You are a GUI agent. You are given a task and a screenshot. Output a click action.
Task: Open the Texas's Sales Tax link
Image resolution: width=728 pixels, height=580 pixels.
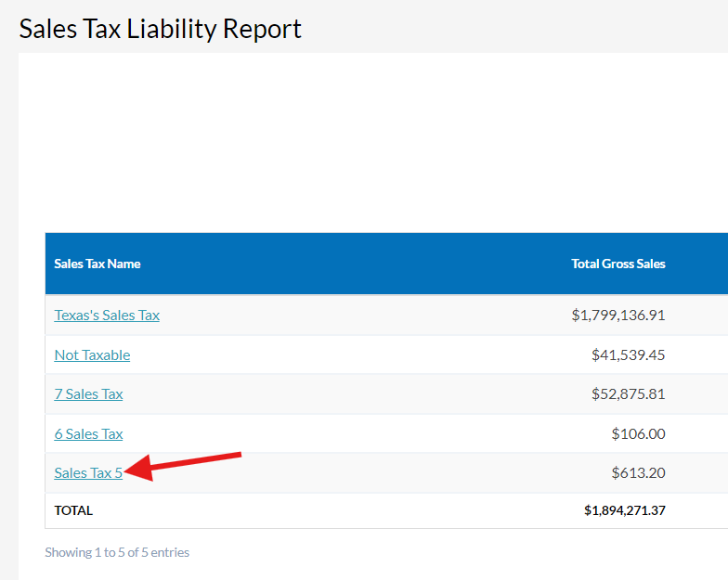coord(107,316)
